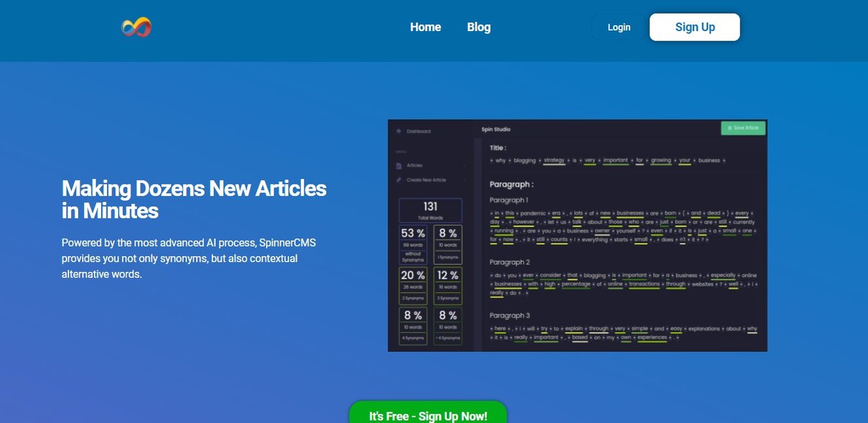Click the SpinnerCMS infinity logo
This screenshot has height=423, width=868.
136,27
